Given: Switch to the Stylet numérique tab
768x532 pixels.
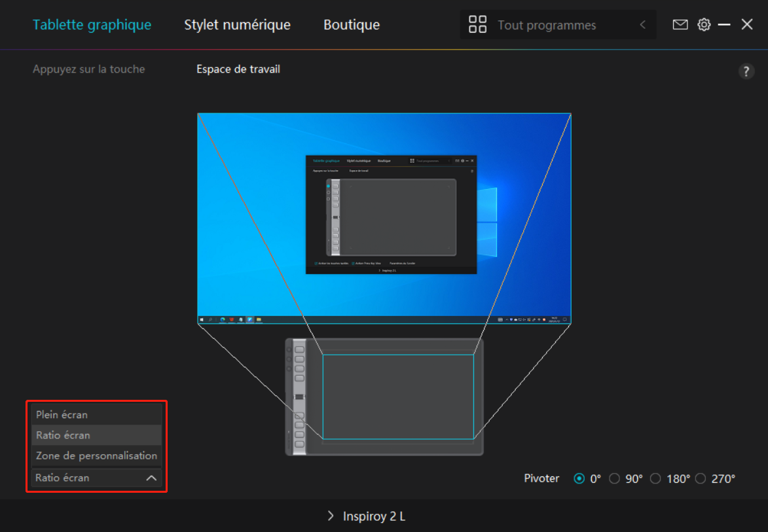Looking at the screenshot, I should (x=237, y=25).
